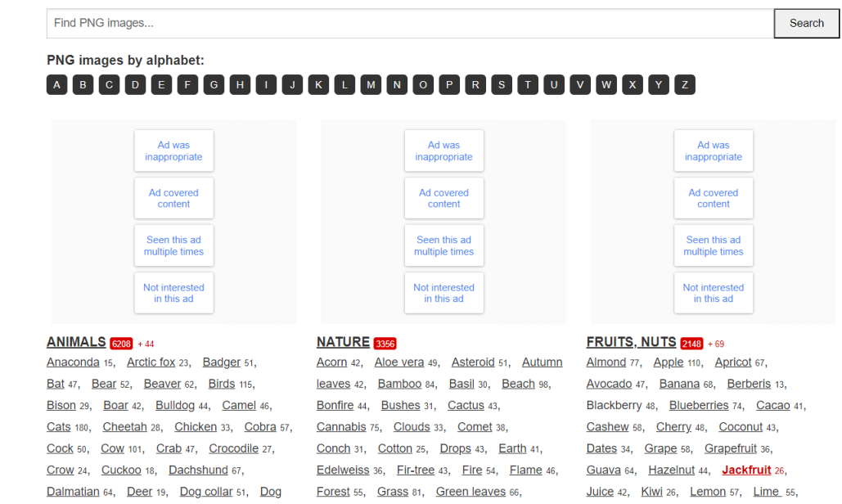Screen dimensions: 842x504
Task: Go to the Arctic fox images link
Action: pyautogui.click(x=151, y=362)
